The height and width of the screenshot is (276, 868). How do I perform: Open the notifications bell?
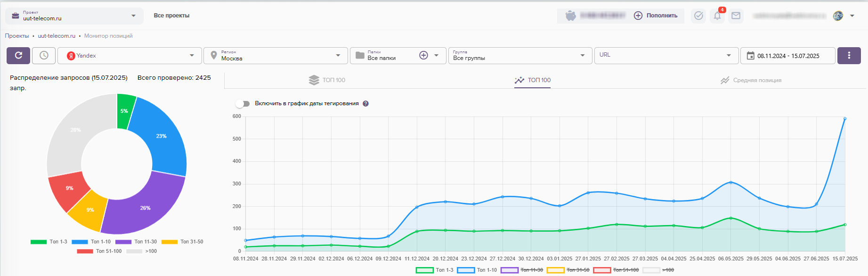point(717,16)
